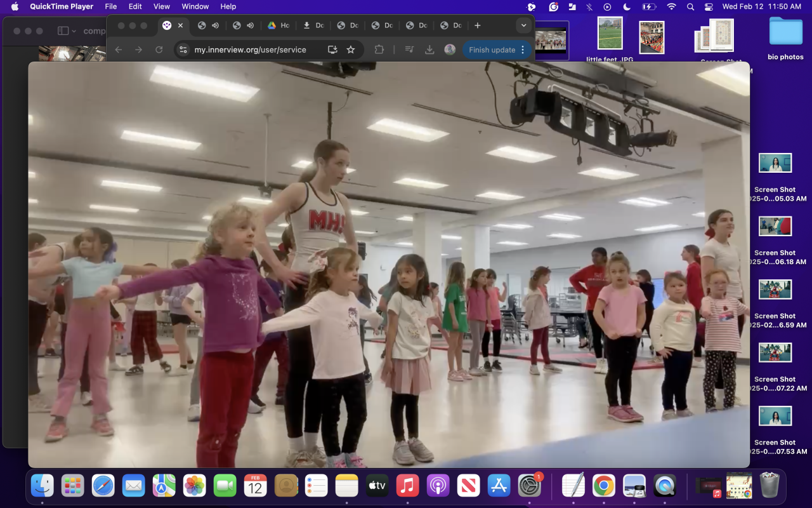Toggle Focus mode moon icon in menu bar

pos(627,6)
